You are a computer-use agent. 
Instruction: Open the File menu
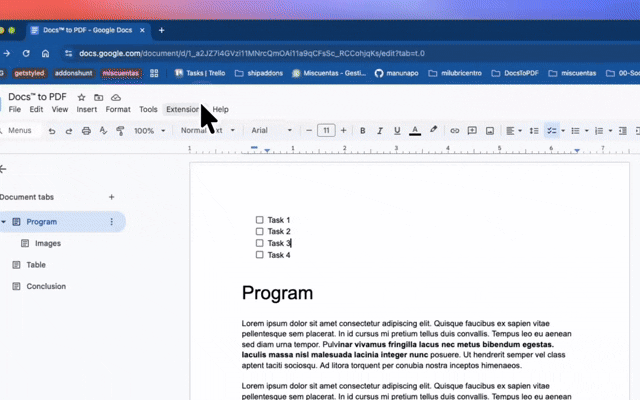click(15, 109)
